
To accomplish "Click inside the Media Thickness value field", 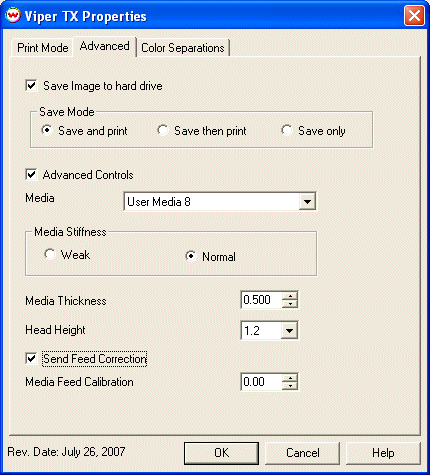I will click(262, 300).
